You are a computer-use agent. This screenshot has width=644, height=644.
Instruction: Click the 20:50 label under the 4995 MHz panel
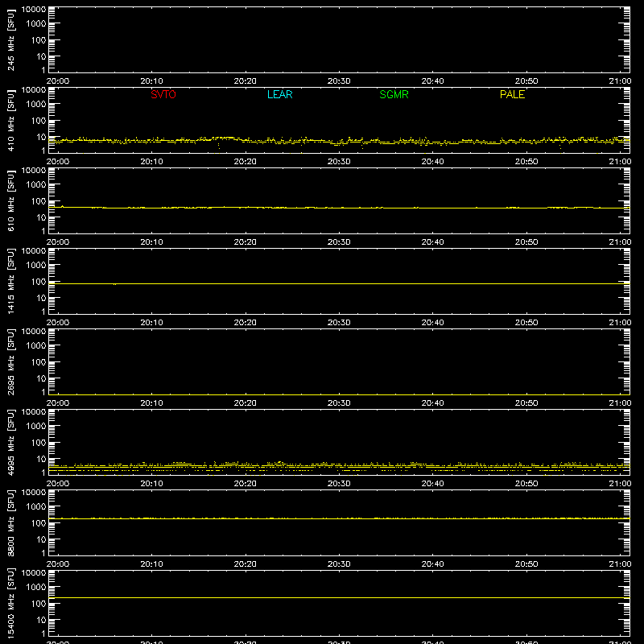click(526, 484)
